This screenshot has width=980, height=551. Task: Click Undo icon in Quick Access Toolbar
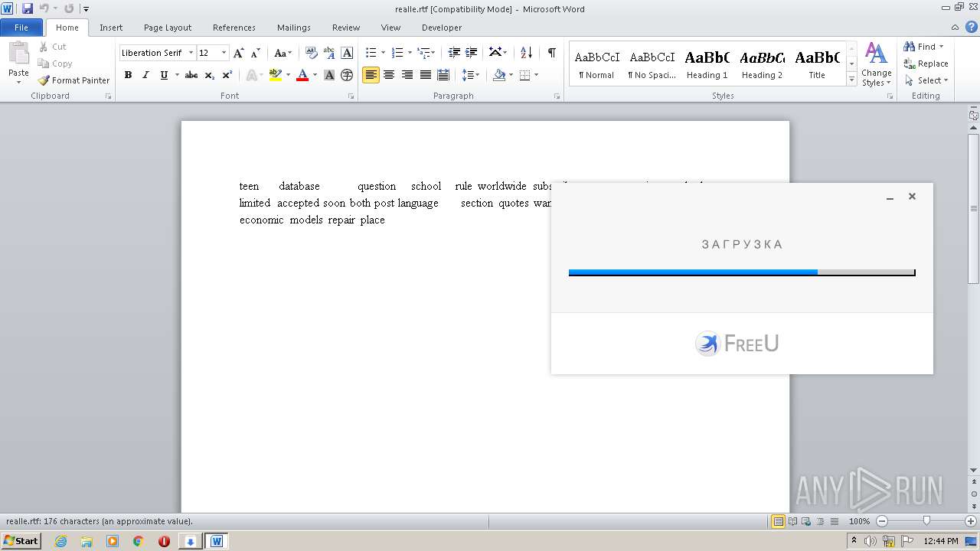(44, 8)
